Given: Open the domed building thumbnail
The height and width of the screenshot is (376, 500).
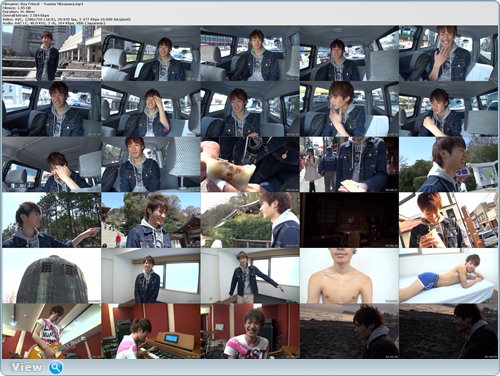Looking at the screenshot, I should click(52, 276).
